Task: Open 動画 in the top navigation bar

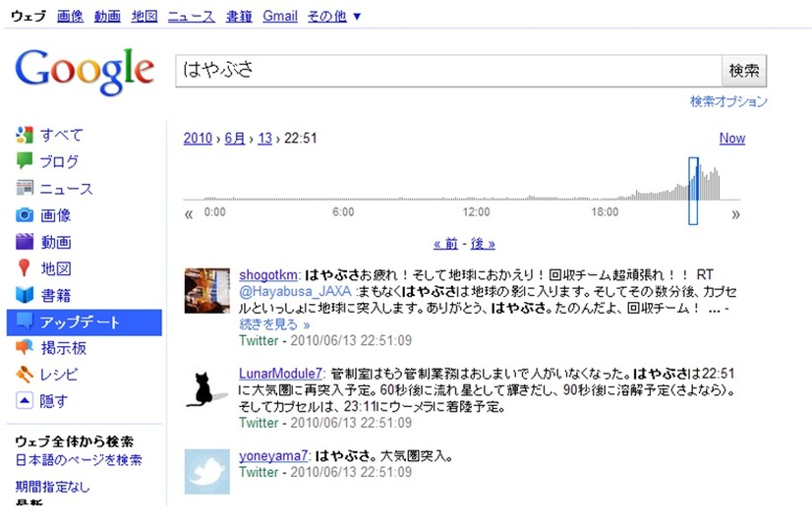Action: click(107, 16)
